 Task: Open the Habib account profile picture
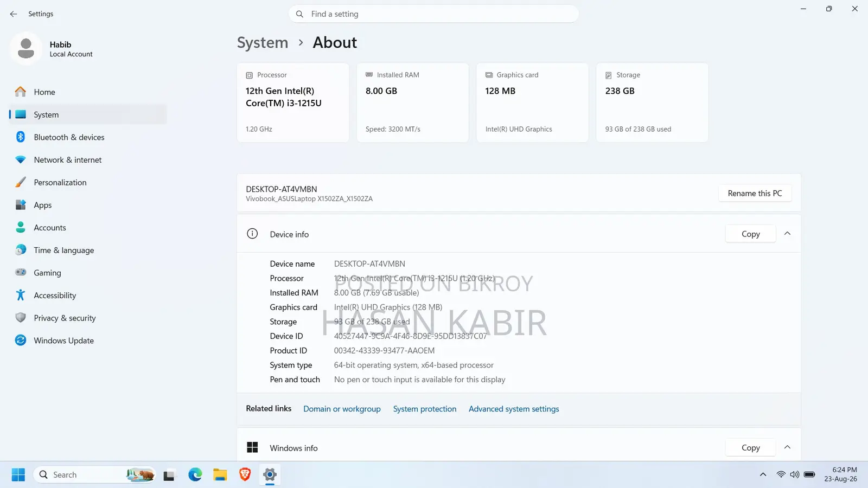[x=25, y=49]
